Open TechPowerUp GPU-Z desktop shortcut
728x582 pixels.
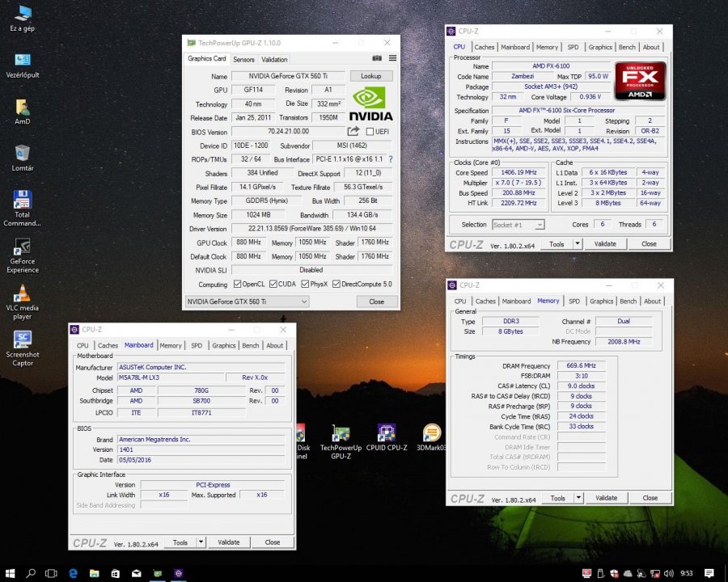[341, 441]
